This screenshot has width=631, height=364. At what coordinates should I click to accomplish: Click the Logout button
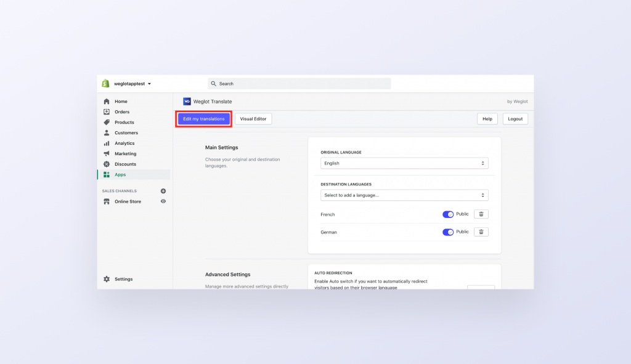tap(515, 119)
